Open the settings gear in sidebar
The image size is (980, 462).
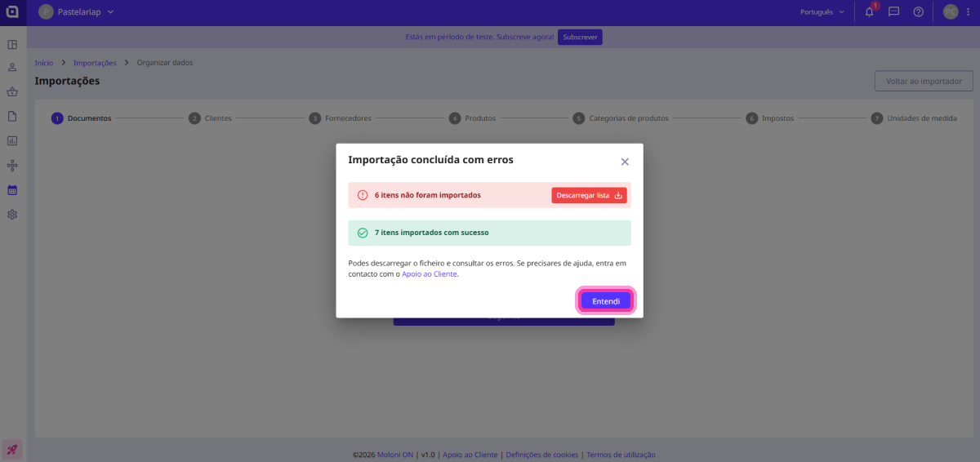tap(12, 215)
